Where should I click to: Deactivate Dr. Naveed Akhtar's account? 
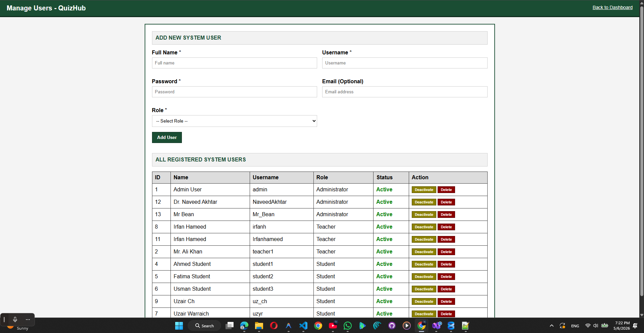tap(424, 202)
